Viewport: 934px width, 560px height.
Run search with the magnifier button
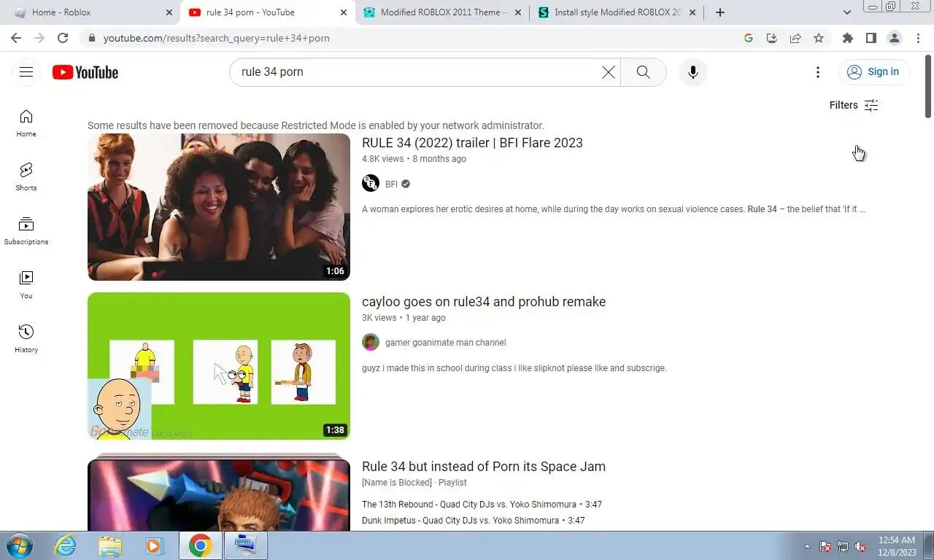pos(643,72)
